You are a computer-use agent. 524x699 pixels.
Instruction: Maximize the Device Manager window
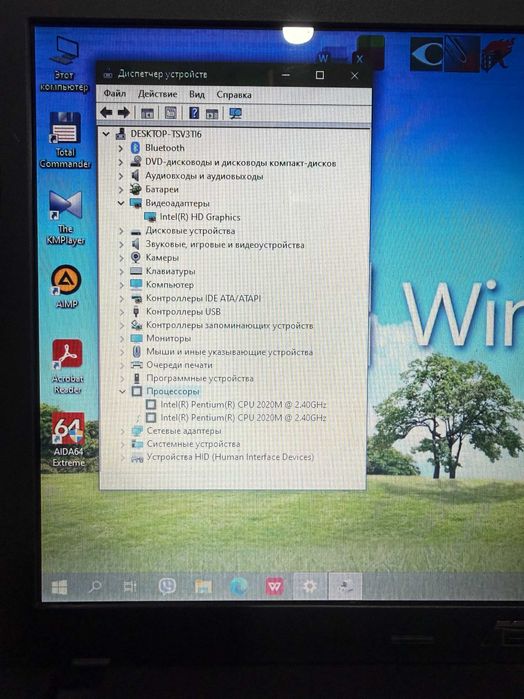(x=320, y=75)
